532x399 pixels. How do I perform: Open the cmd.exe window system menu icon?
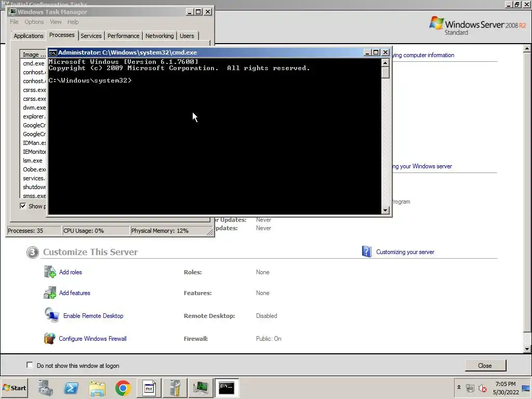point(52,52)
